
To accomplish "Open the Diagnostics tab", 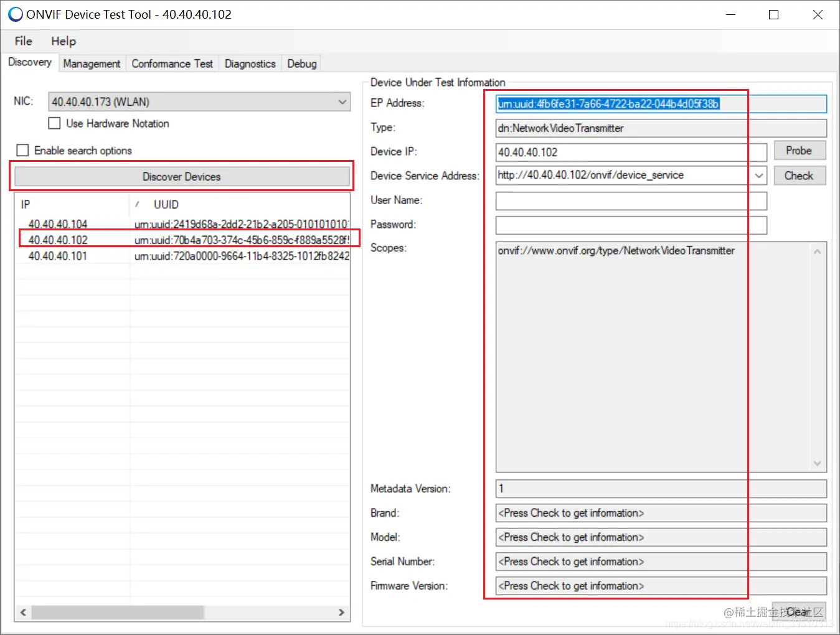I will 250,63.
